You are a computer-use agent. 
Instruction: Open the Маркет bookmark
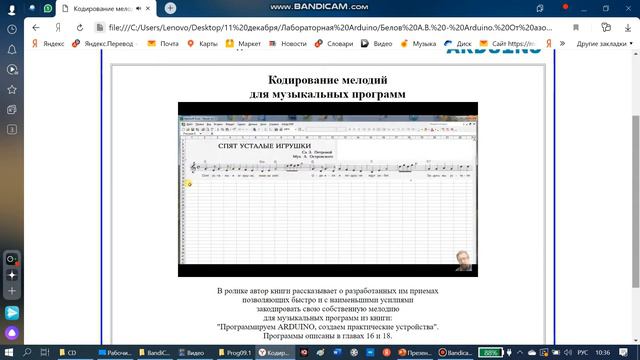[x=243, y=44]
